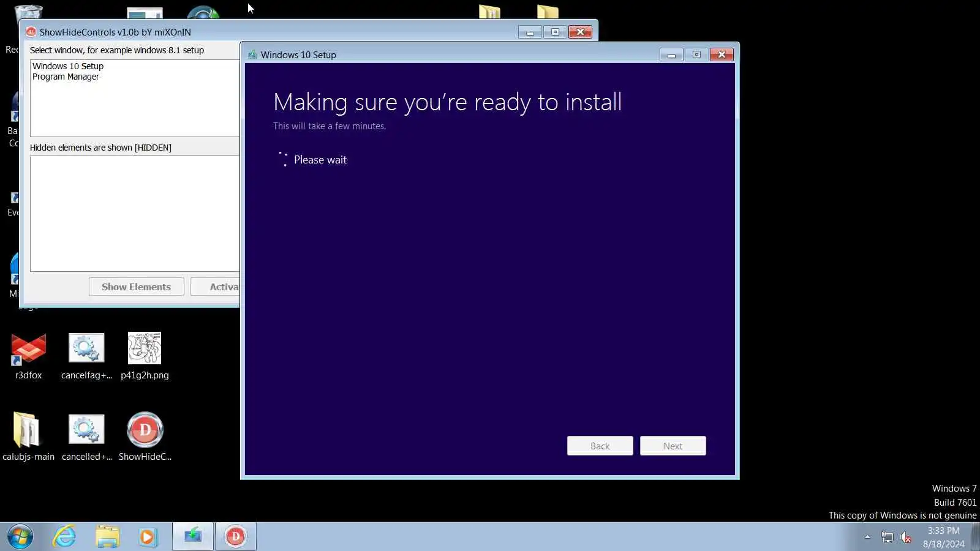This screenshot has height=551, width=980.
Task: Click the Show Elements button
Action: (x=136, y=287)
